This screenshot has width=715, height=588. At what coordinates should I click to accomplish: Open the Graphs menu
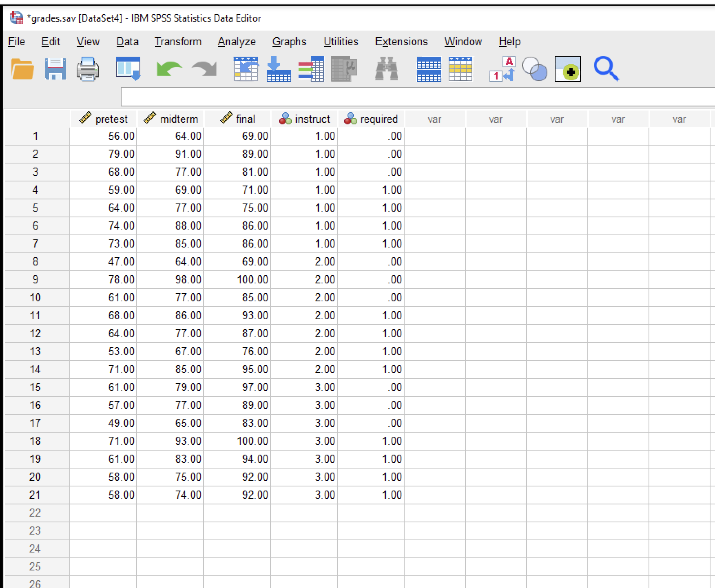click(x=289, y=41)
